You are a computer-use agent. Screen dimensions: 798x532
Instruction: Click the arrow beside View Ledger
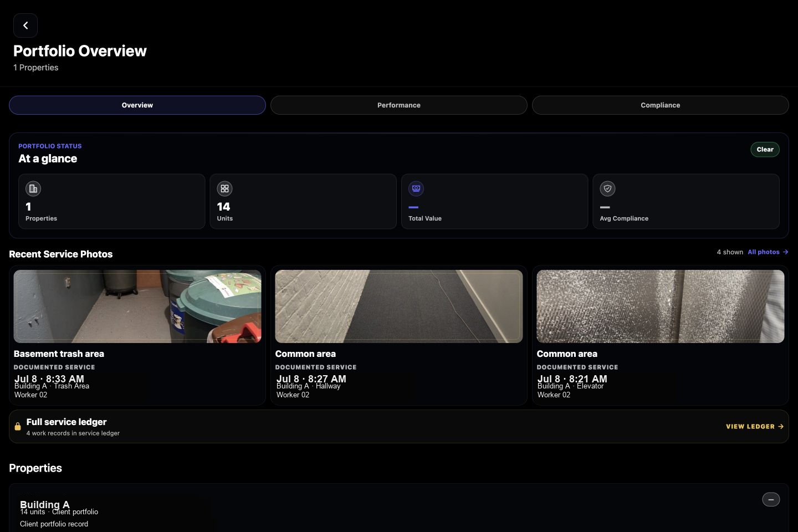click(781, 427)
